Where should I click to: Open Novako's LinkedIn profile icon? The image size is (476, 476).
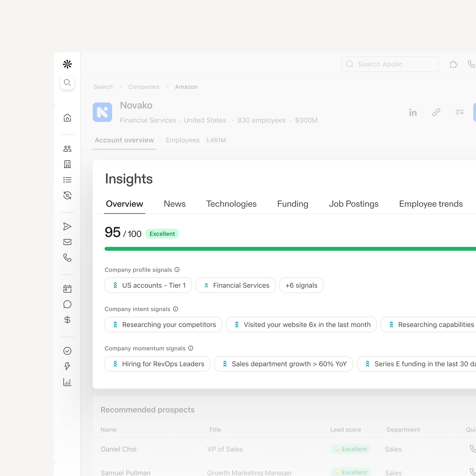coord(413,112)
